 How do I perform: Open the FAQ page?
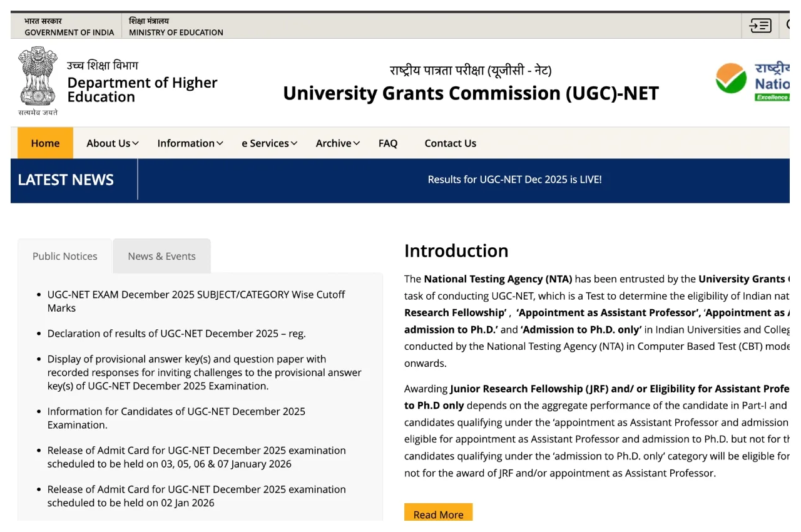click(388, 143)
